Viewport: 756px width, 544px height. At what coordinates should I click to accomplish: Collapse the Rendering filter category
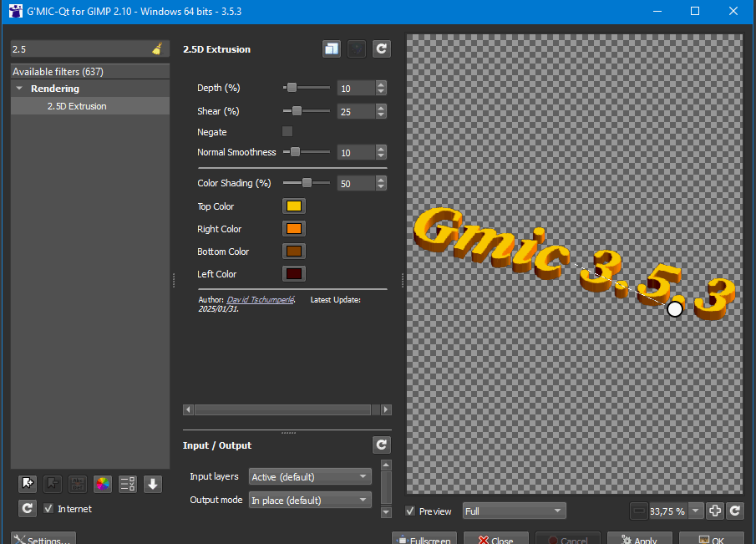point(19,89)
